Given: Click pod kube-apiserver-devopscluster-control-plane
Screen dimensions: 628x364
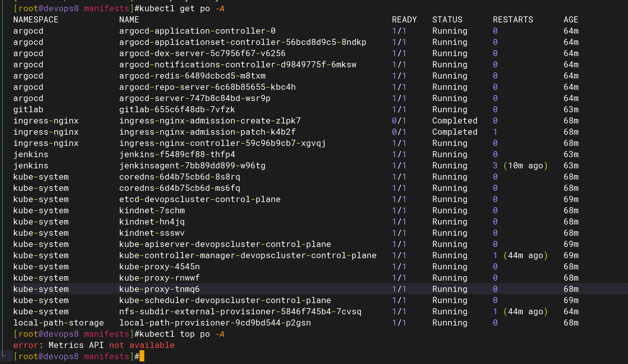Looking at the screenshot, I should [225, 244].
